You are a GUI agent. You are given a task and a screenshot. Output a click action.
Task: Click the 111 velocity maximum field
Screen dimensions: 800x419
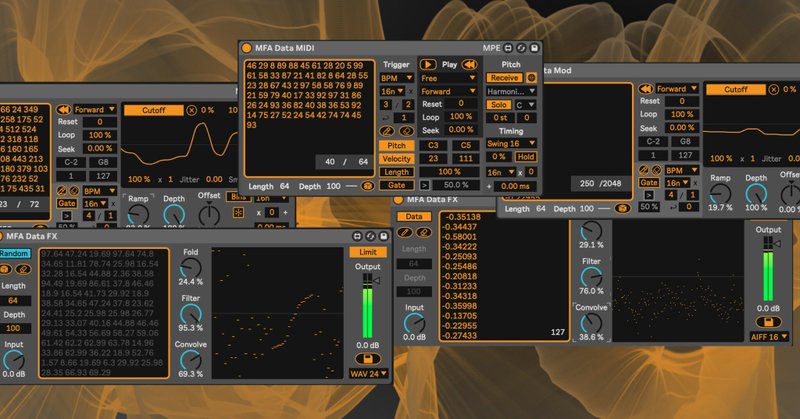pyautogui.click(x=465, y=159)
